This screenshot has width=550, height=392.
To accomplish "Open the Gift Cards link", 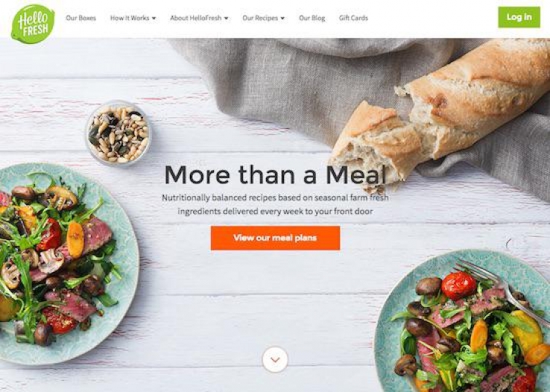I will point(353,18).
